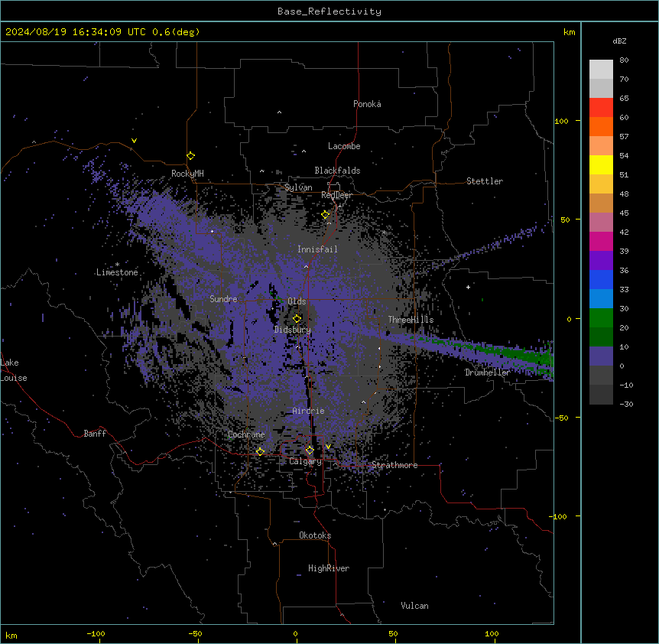Click the bright orange legend swatch
The height and width of the screenshot is (644, 659).
601,126
